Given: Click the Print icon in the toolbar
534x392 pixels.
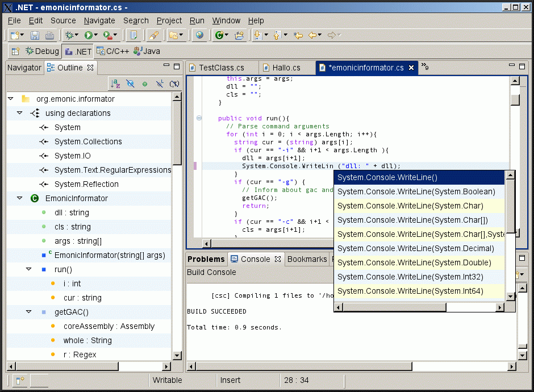Looking at the screenshot, I should tap(49, 35).
